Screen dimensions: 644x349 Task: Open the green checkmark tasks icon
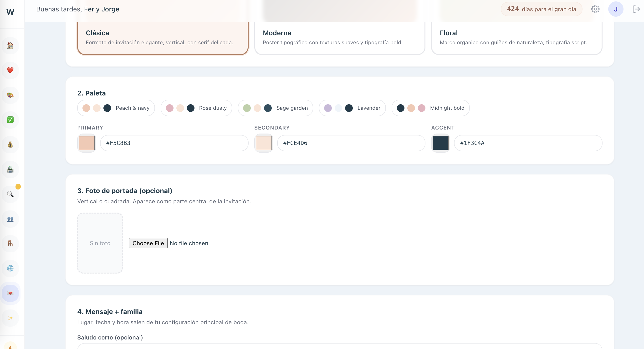(10, 120)
